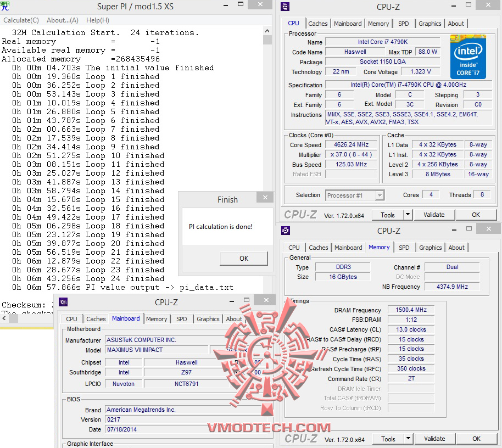Click OK in Memory CPU-Z window
This screenshot has height=448, width=502.
click(476, 439)
